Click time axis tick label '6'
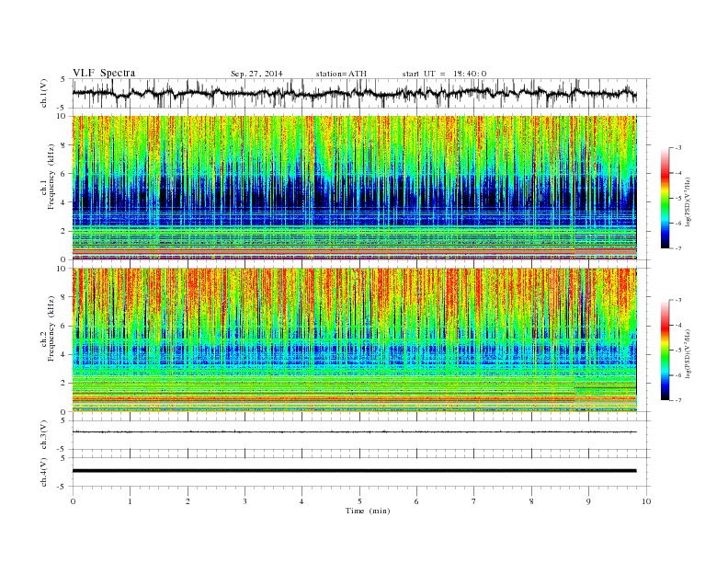 [416, 501]
